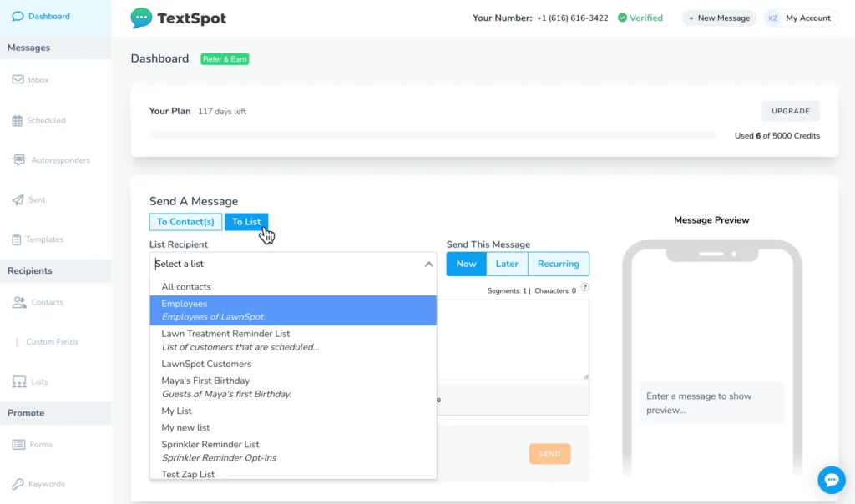
Task: Open Contacts in the Recipients section
Action: (47, 302)
